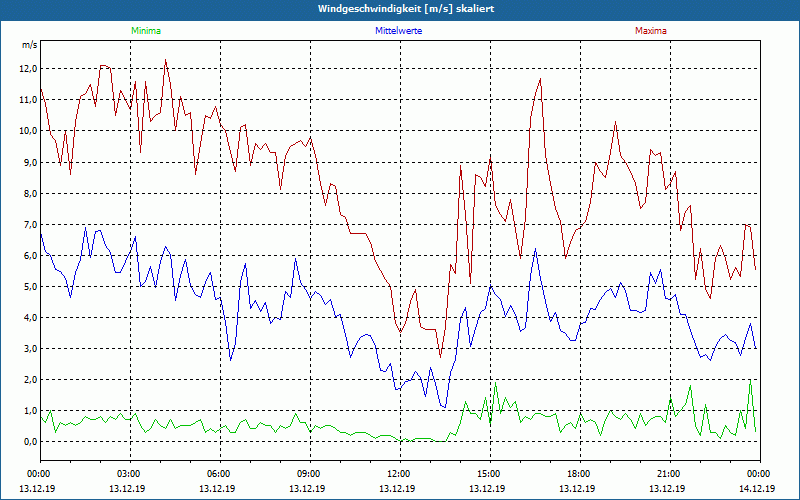This screenshot has height=500, width=800.
Task: Click the blue Mittelwerte peak near 16:30
Action: pyautogui.click(x=535, y=249)
